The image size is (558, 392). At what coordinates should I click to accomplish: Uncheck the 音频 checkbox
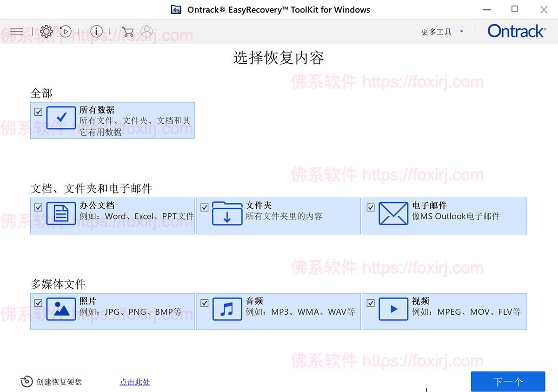tap(204, 303)
